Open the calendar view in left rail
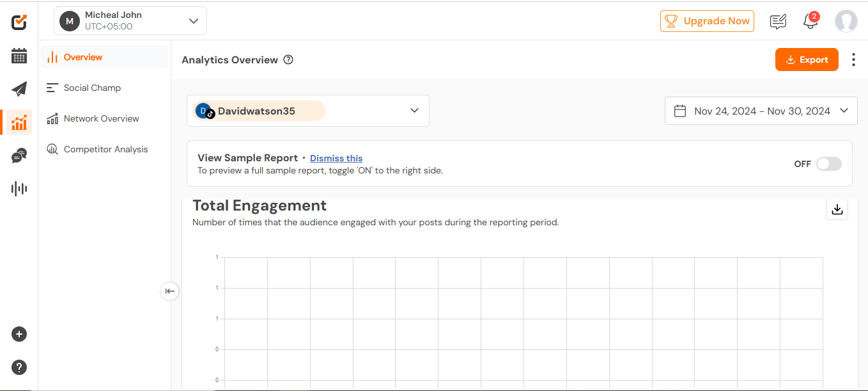The height and width of the screenshot is (391, 868). click(19, 56)
